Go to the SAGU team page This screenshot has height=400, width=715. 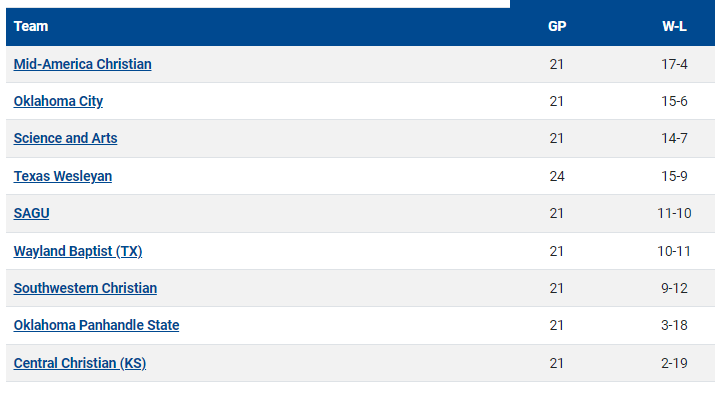click(32, 213)
